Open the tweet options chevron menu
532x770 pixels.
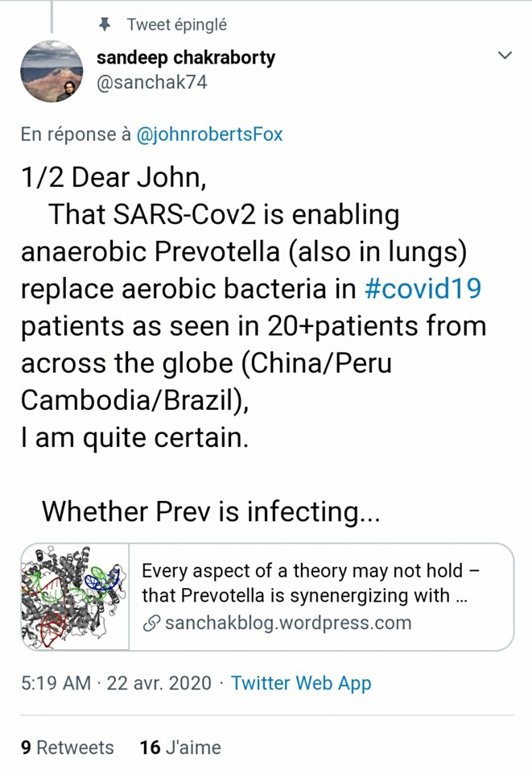(x=505, y=55)
